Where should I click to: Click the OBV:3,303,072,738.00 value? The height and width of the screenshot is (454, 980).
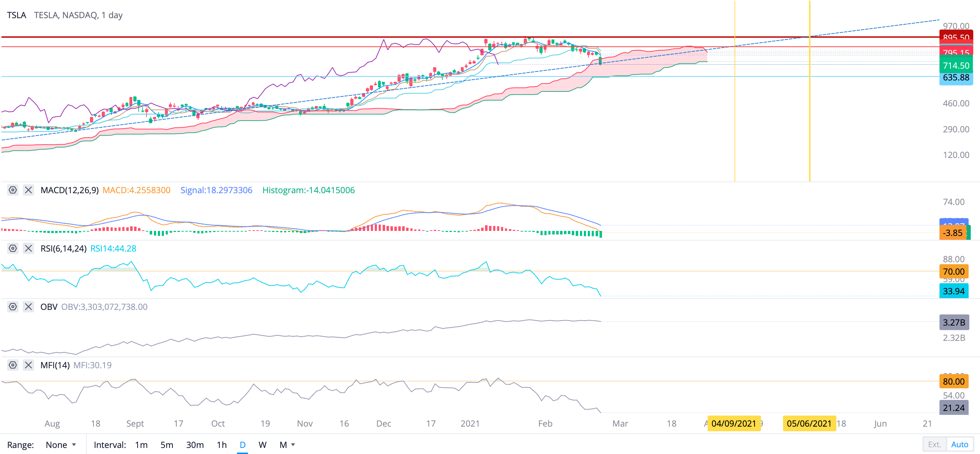(104, 307)
